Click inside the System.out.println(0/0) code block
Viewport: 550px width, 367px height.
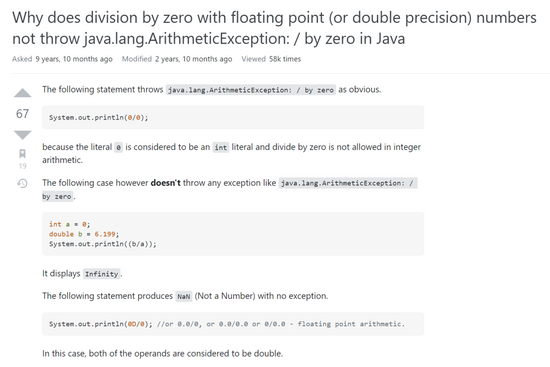pyautogui.click(x=233, y=118)
